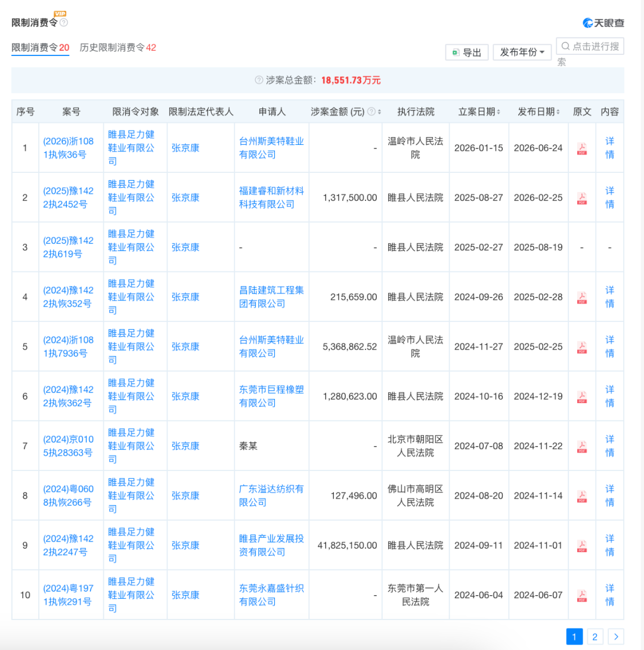
Task: Open PDF original for case 执恢291号
Action: (x=582, y=596)
